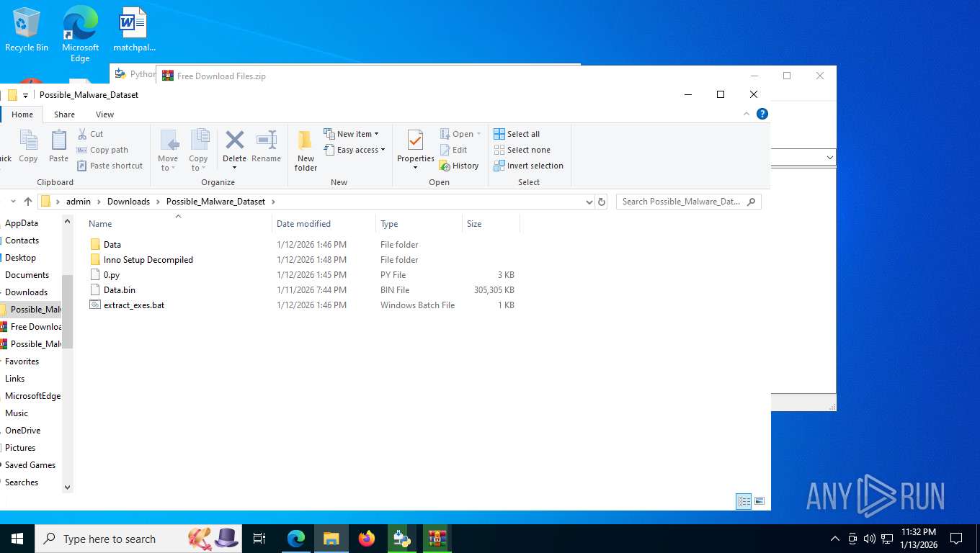Sort by the Size column header

(491, 223)
